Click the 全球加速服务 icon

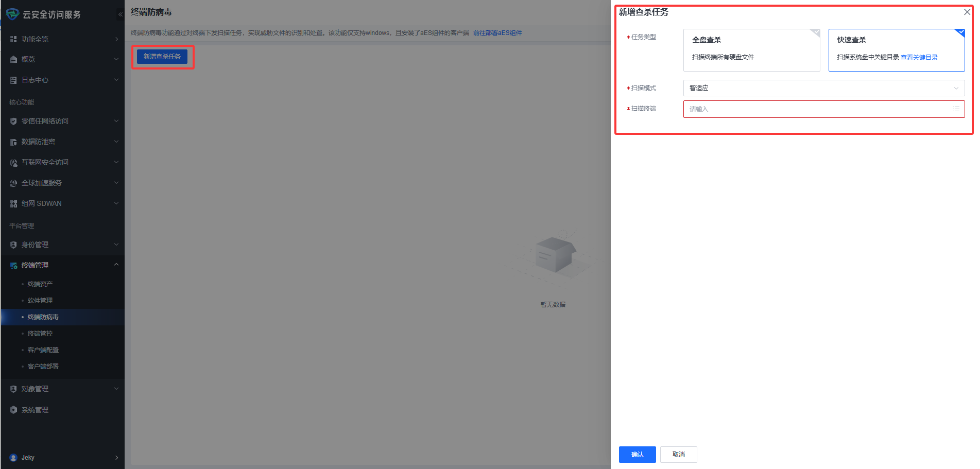point(13,183)
